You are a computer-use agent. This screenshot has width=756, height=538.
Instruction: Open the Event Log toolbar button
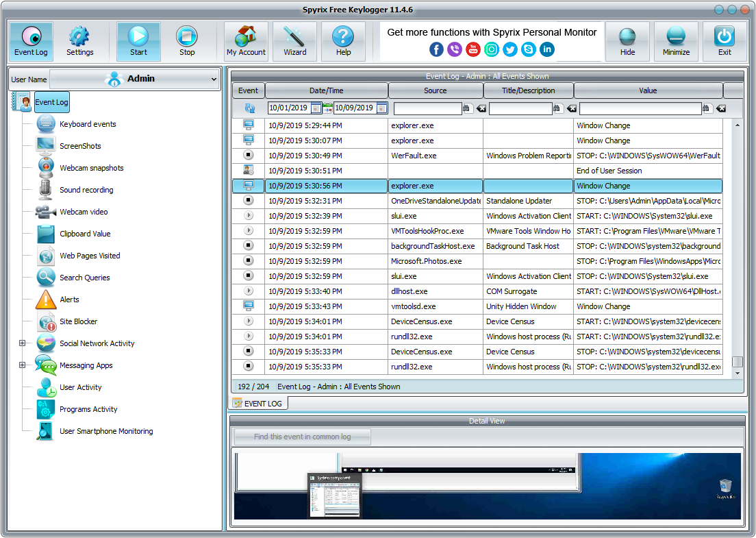coord(31,42)
